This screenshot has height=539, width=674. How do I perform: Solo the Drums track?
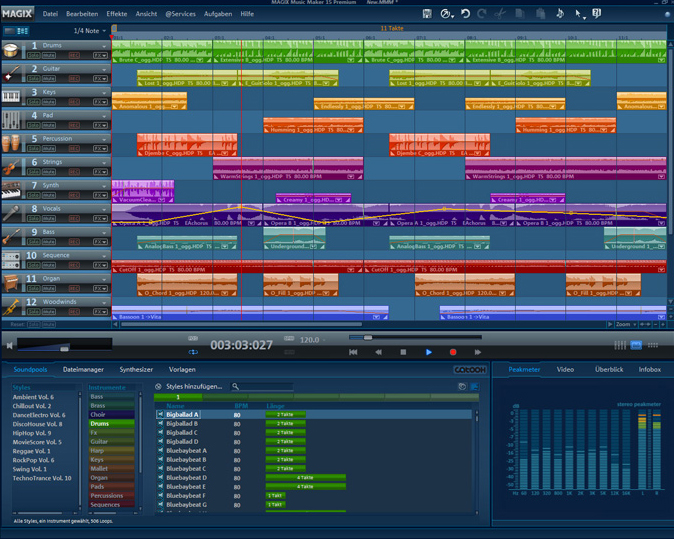pyautogui.click(x=34, y=55)
